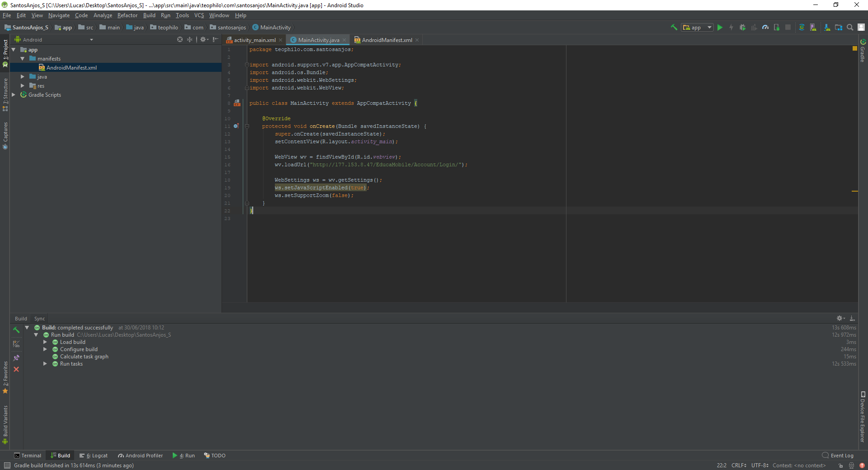The width and height of the screenshot is (868, 470).
Task: Click the Search Everywhere magnifier icon
Action: tap(850, 28)
